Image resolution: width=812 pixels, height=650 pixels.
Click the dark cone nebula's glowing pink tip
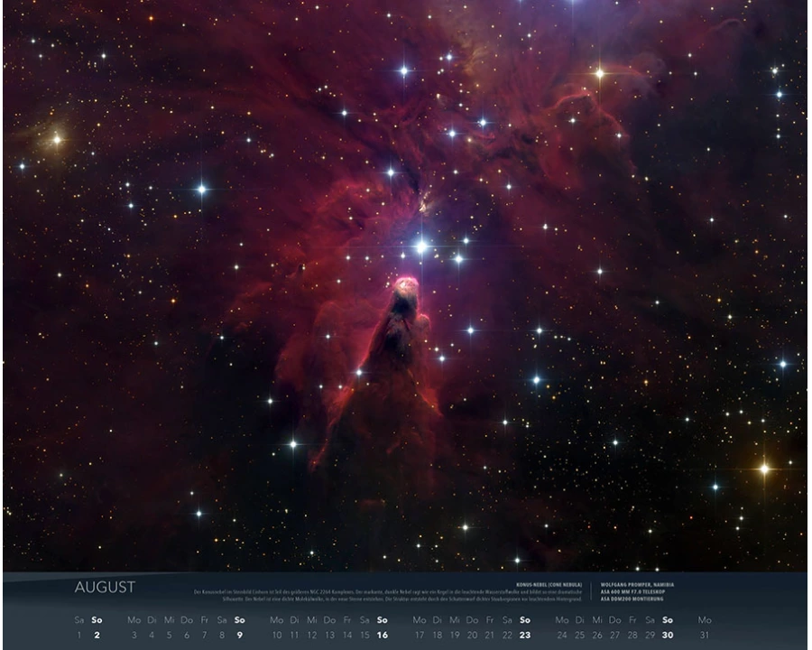click(x=406, y=286)
